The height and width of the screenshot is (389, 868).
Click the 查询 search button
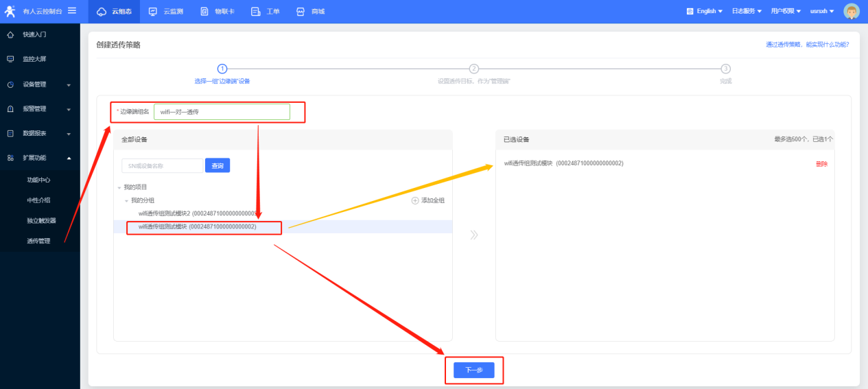218,165
